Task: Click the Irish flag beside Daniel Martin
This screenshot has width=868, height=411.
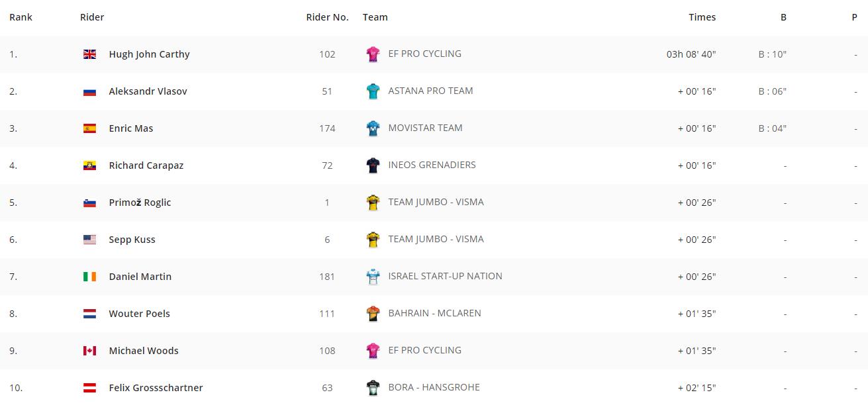Action: point(89,277)
